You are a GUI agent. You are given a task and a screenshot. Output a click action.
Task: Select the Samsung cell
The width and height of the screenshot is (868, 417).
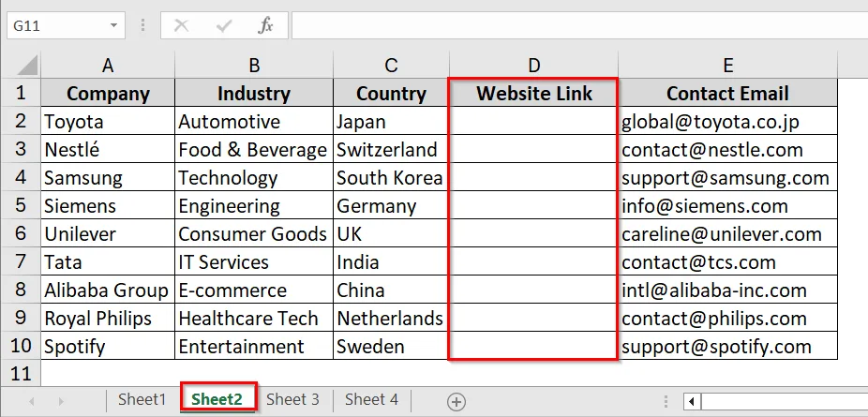pos(108,177)
